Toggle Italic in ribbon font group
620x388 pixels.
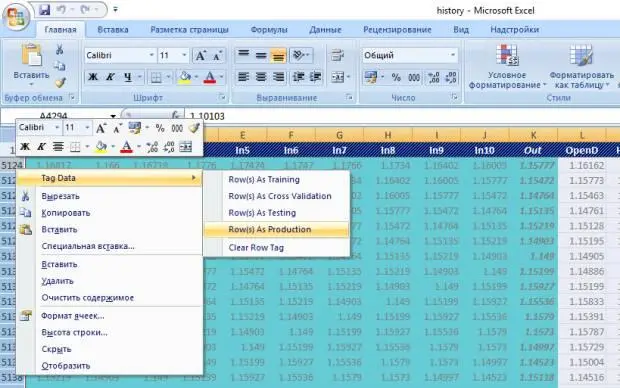[x=110, y=77]
